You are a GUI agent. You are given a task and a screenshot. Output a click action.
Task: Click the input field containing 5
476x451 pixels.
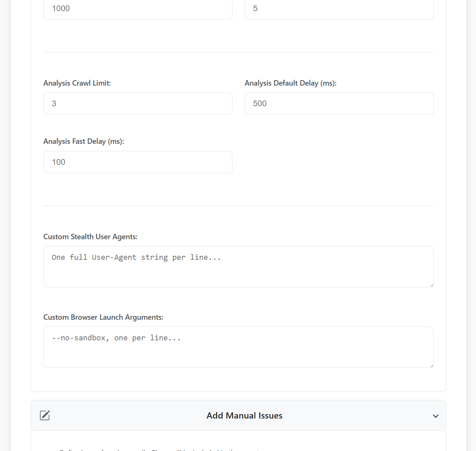click(339, 9)
